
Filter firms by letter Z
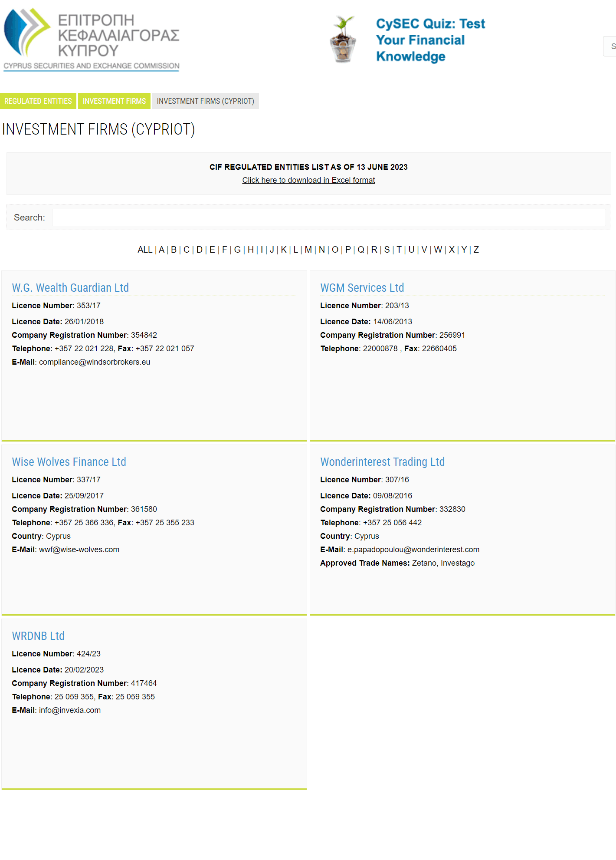click(476, 250)
